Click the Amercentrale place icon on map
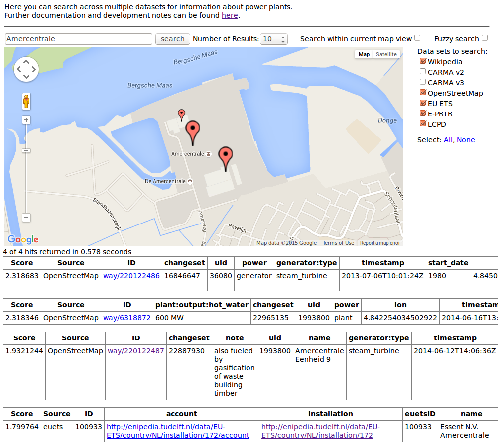The width and height of the screenshot is (498, 448). click(208, 154)
